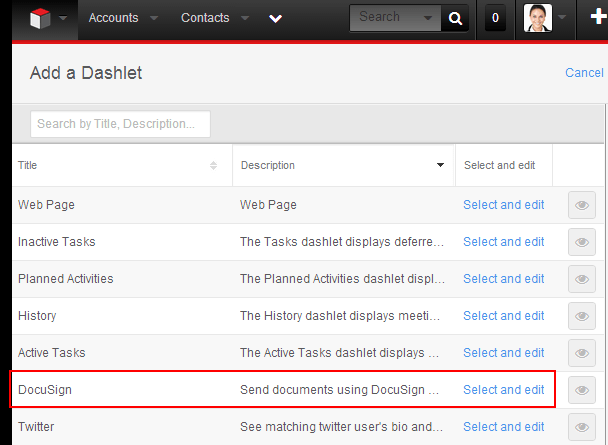Click the 'See matching twitter user's bio' description
Viewport: 608px width, 445px height.
tap(341, 427)
